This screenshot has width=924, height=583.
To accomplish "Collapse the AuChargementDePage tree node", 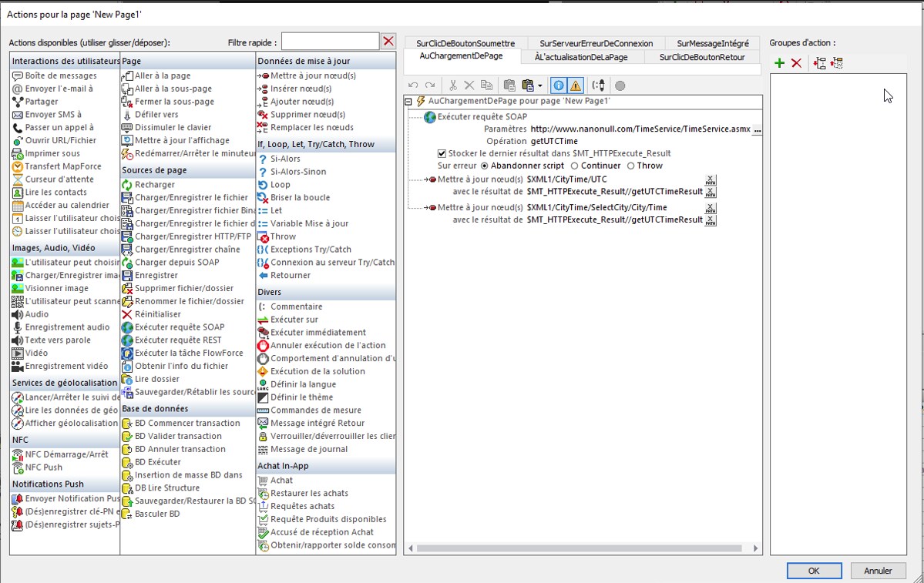I will pyautogui.click(x=408, y=101).
